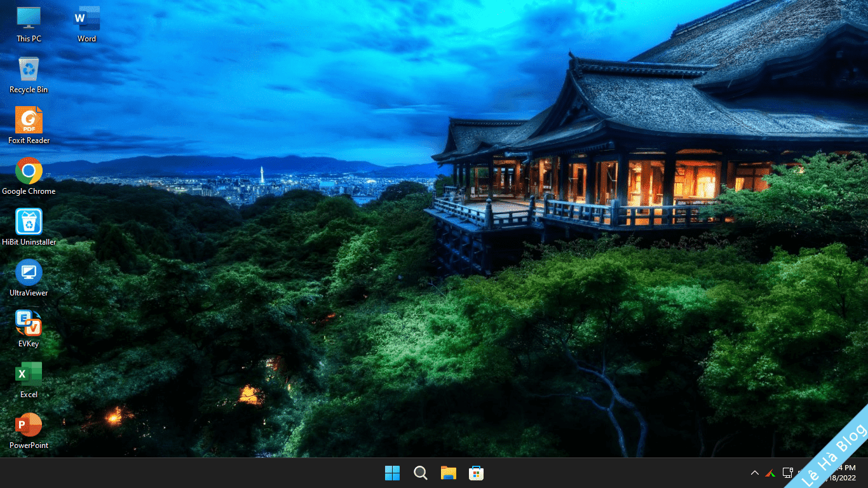
Task: Open taskbar Search magnifier
Action: (420, 473)
